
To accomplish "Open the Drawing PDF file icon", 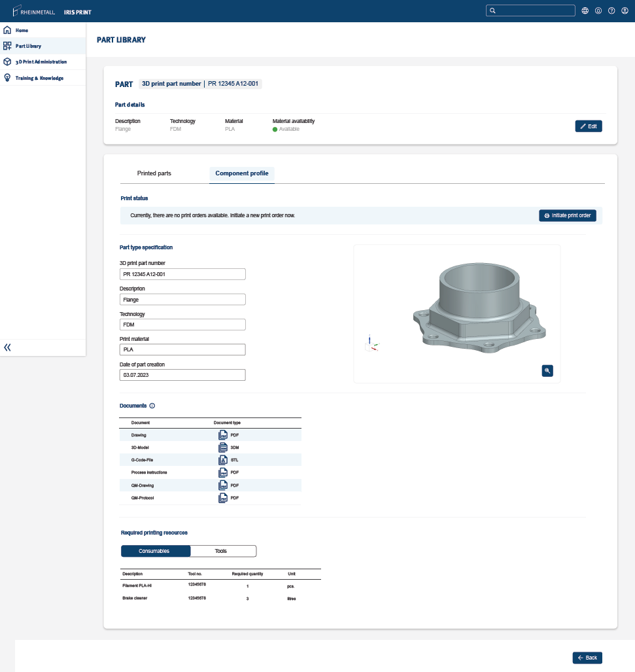I will coord(222,434).
